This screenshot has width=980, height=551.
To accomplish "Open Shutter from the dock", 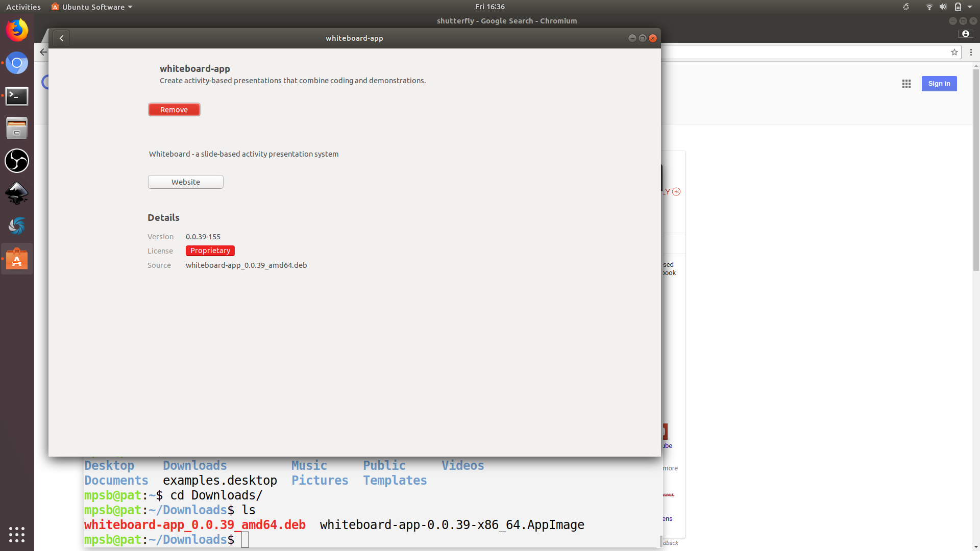I will pos(17,227).
